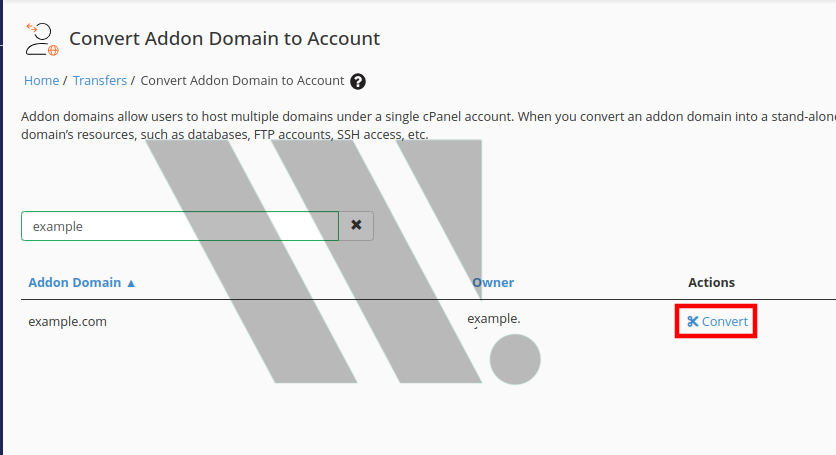The width and height of the screenshot is (836, 455).
Task: Toggle sort using the Addon Domain arrow
Action: pyautogui.click(x=131, y=283)
